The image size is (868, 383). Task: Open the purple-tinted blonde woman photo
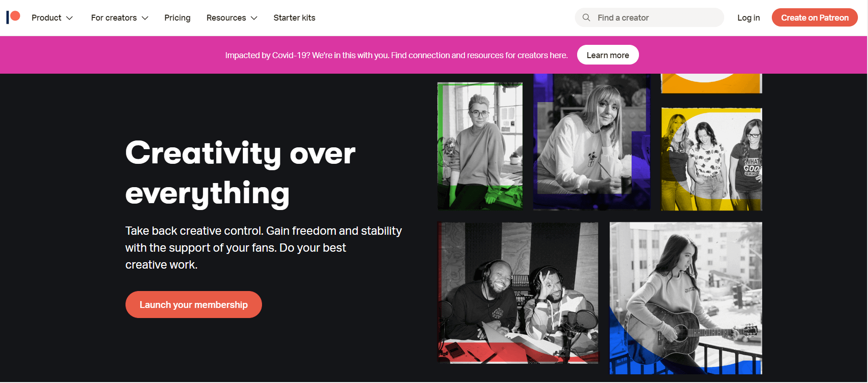tap(592, 142)
